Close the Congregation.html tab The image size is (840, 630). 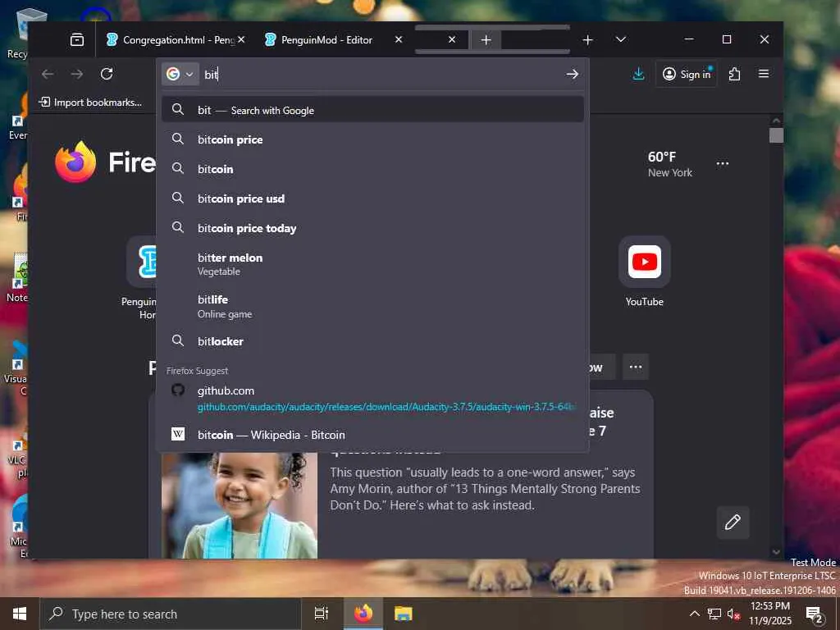pyautogui.click(x=242, y=39)
